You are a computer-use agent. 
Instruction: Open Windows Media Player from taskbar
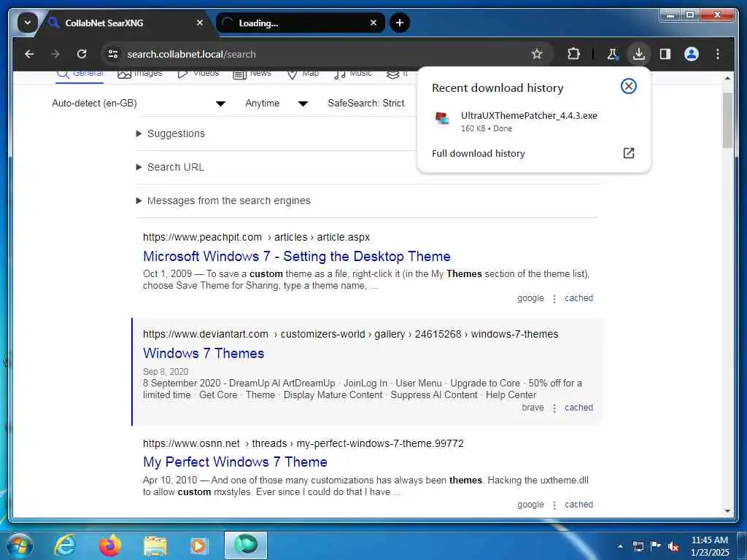click(x=198, y=545)
